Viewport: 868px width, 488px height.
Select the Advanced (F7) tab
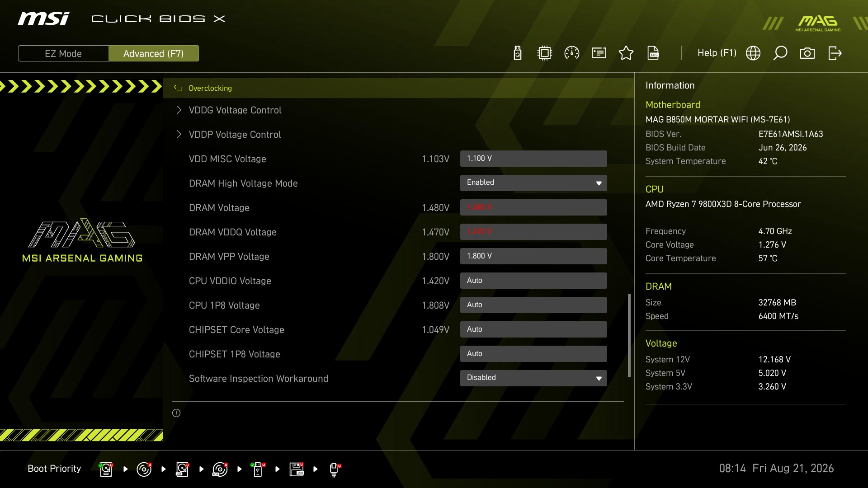pyautogui.click(x=154, y=53)
